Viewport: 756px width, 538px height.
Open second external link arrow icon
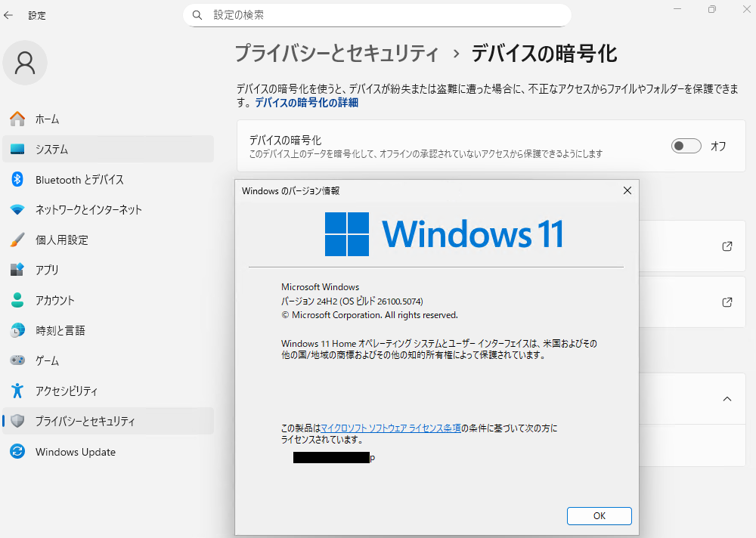[727, 302]
